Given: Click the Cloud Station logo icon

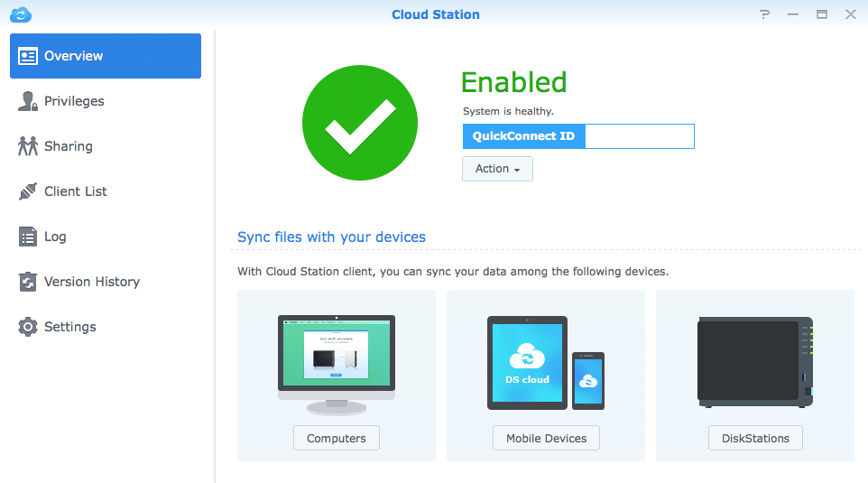Looking at the screenshot, I should click(21, 14).
